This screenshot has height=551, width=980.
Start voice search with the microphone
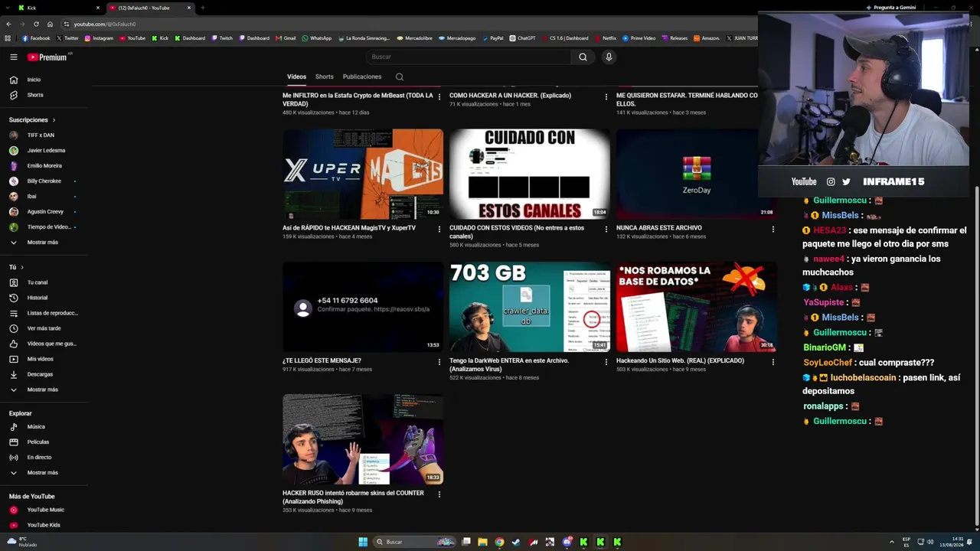pos(609,57)
